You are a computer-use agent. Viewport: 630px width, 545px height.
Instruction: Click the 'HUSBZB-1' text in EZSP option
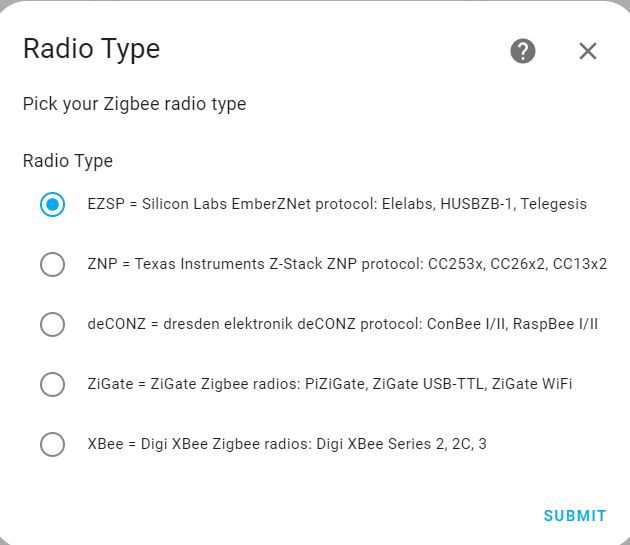[x=478, y=204]
